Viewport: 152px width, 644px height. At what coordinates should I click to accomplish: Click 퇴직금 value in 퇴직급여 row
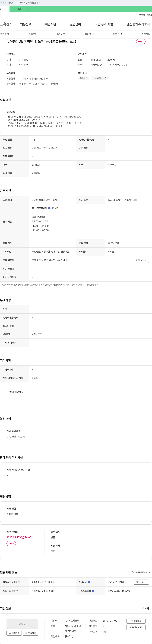point(111,251)
